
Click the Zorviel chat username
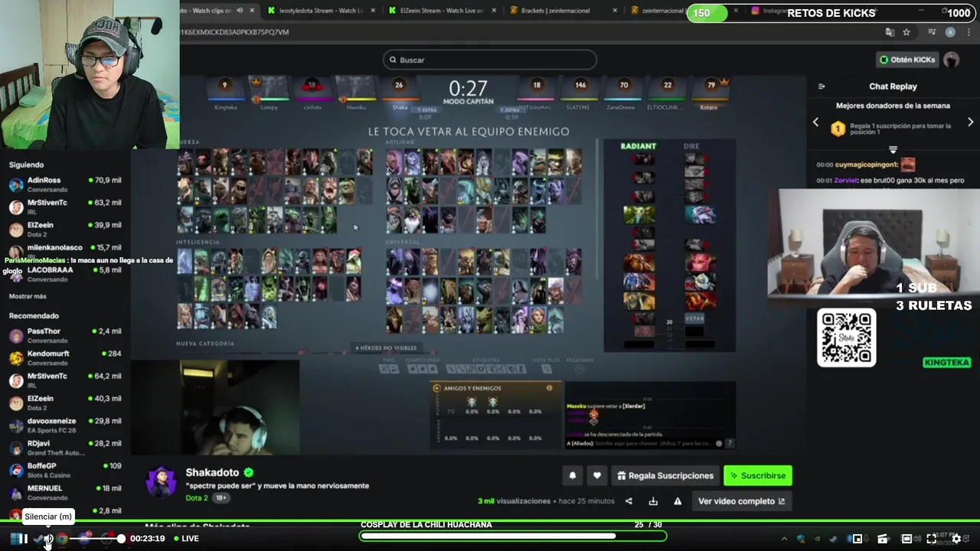point(848,181)
